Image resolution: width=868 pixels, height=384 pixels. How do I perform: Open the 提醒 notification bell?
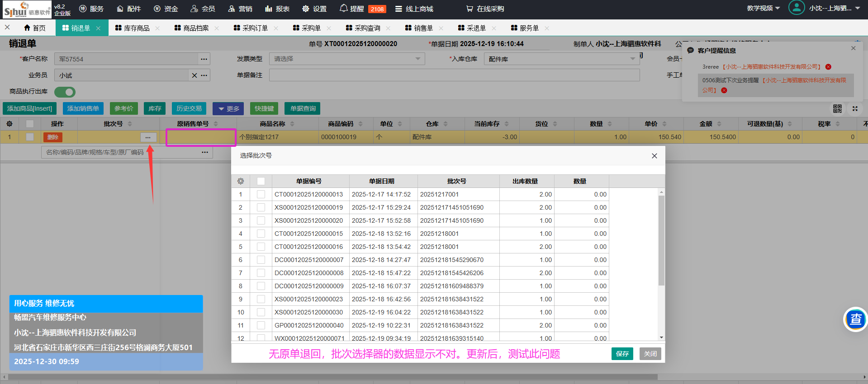pyautogui.click(x=344, y=9)
